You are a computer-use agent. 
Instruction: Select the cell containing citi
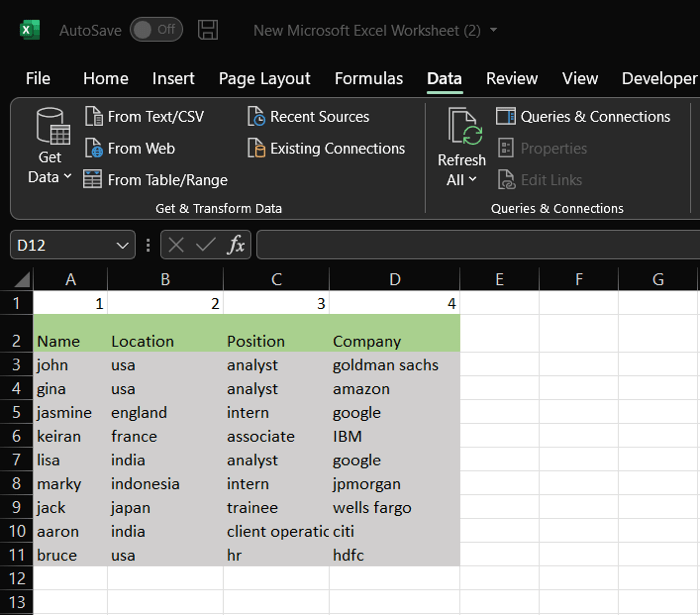pyautogui.click(x=395, y=531)
